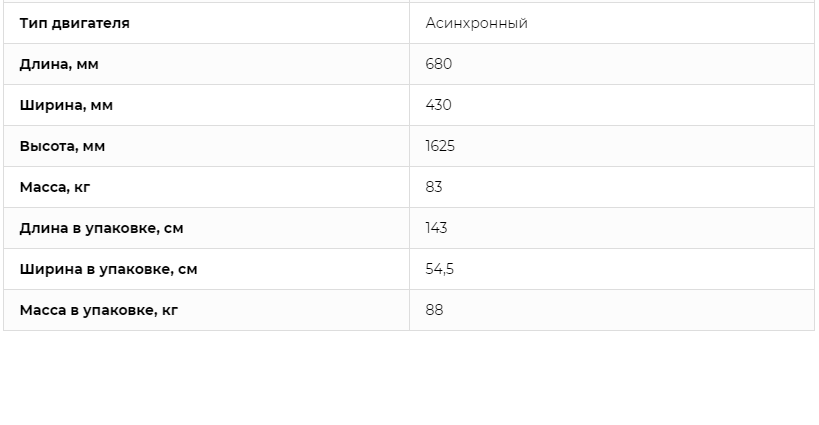Select the width value 430
This screenshot has height=425, width=819.
pos(439,105)
